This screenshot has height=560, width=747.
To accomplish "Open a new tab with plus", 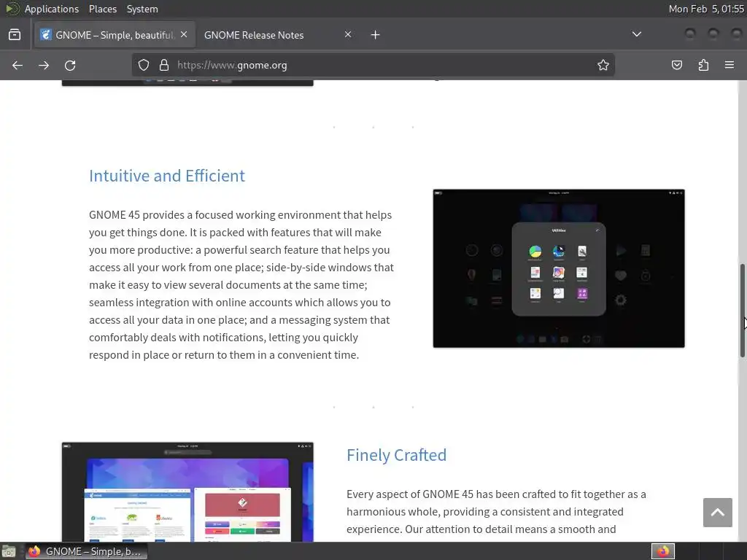I will tap(376, 35).
